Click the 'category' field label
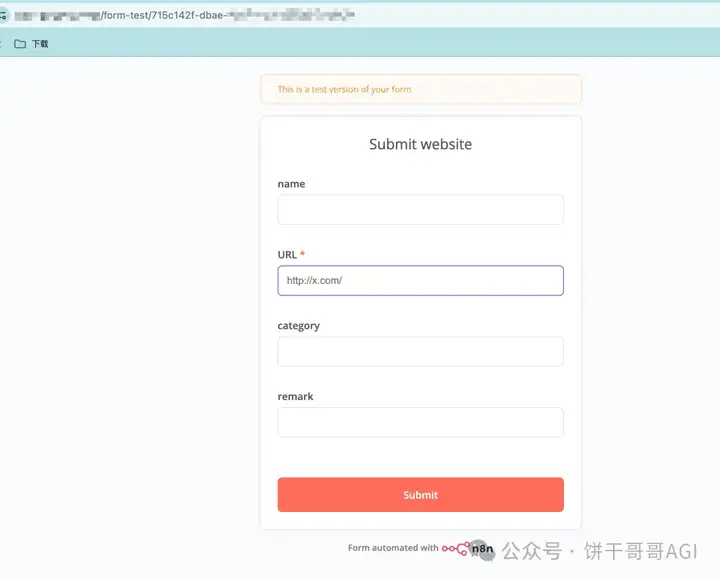This screenshot has height=580, width=720. pos(298,326)
